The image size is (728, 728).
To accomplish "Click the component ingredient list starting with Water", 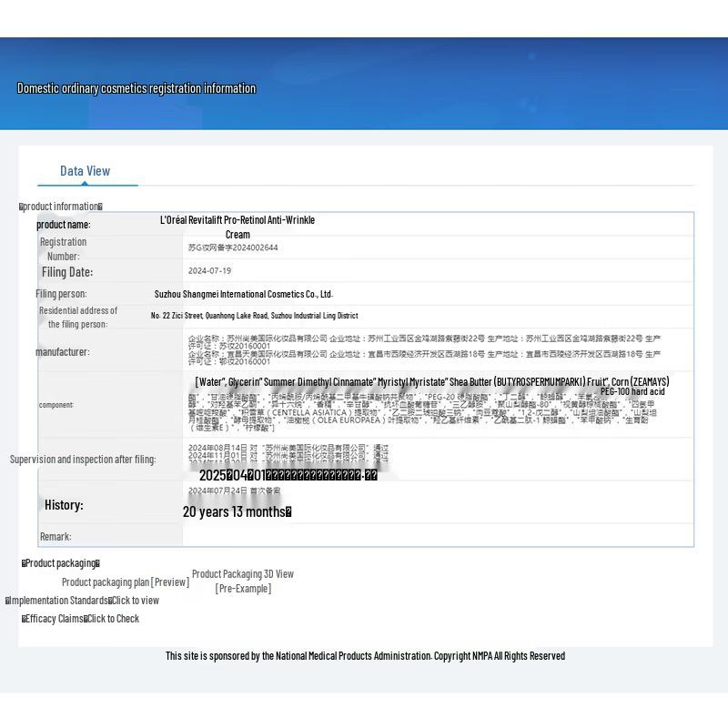I will (x=431, y=382).
